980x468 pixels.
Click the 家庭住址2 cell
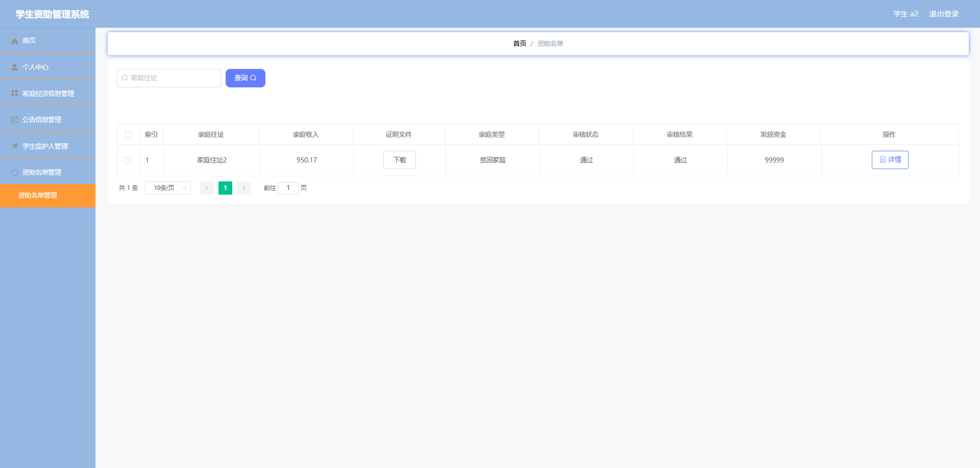[212, 160]
